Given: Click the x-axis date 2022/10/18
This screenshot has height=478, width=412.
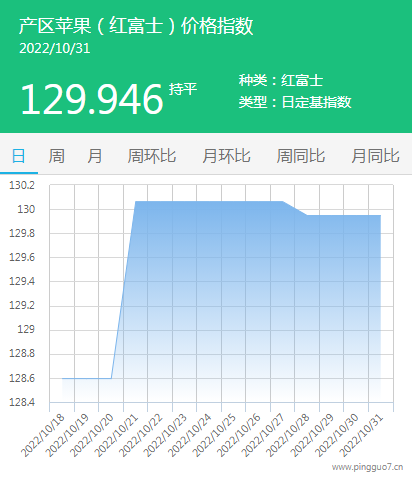Looking at the screenshot, I should point(43,435).
